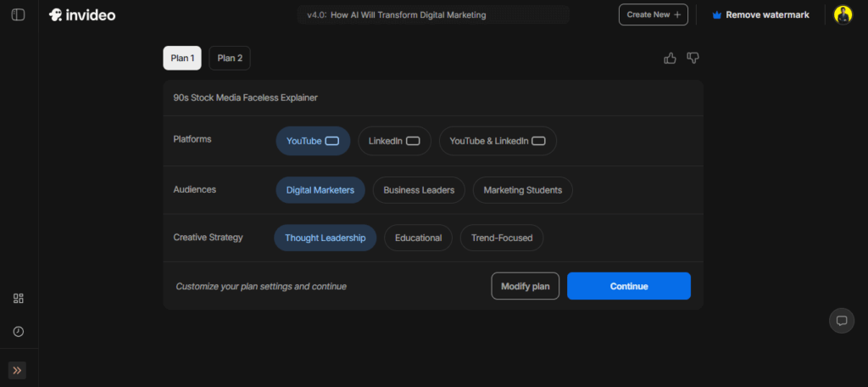Open the dashboard grid icon in sidebar

tap(19, 298)
